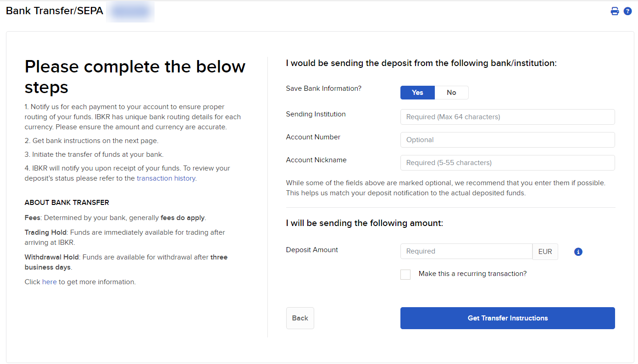Focus the Account Number optional field
Screen dimensions: 638x364
507,140
